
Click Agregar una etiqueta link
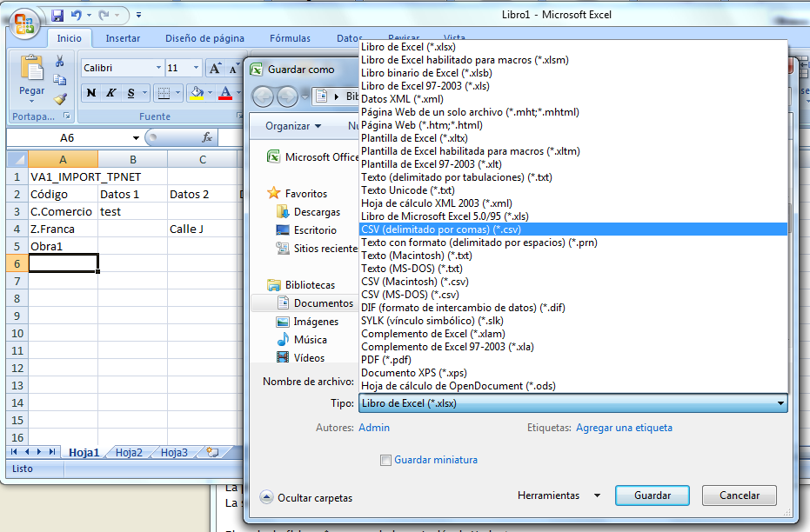(624, 427)
